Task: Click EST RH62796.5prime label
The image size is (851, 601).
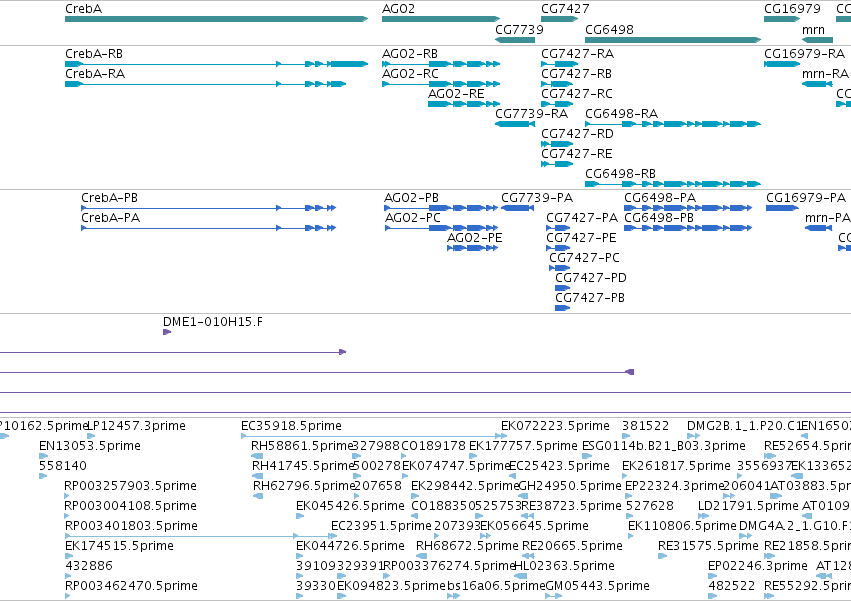Action: point(304,486)
